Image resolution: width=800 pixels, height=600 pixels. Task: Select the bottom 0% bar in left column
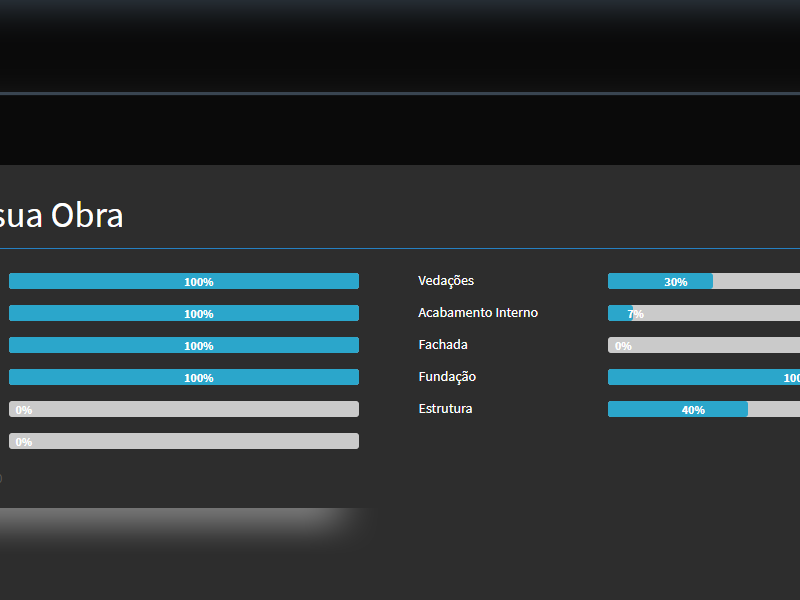[x=184, y=441]
